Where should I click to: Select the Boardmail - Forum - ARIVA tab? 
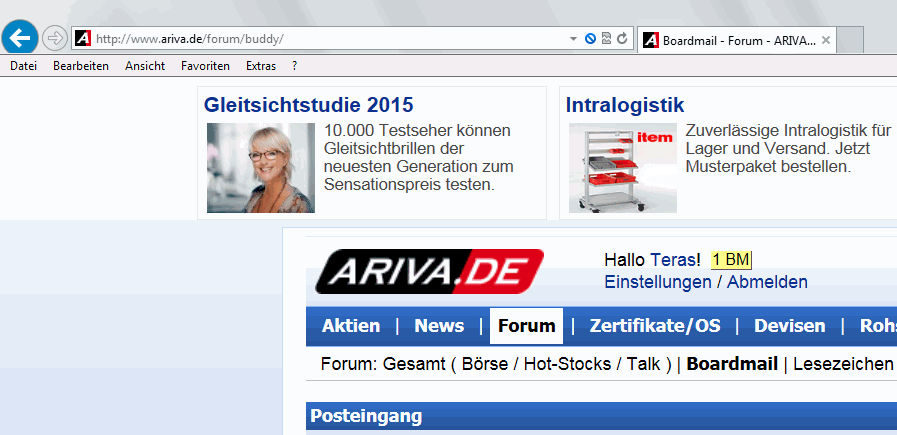pyautogui.click(x=737, y=40)
